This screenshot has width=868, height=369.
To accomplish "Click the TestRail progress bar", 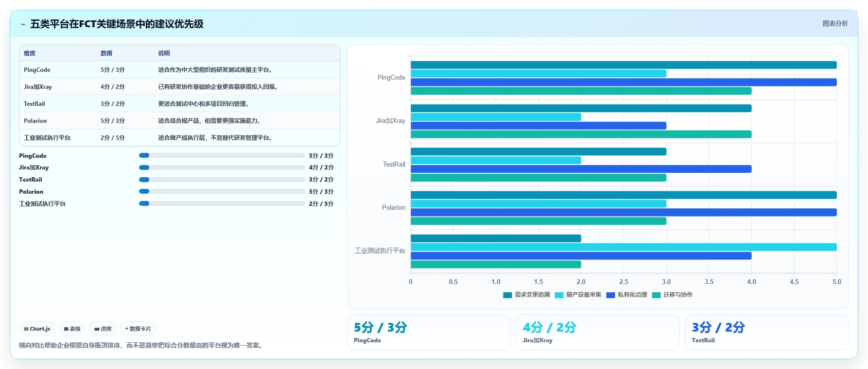I will [222, 180].
